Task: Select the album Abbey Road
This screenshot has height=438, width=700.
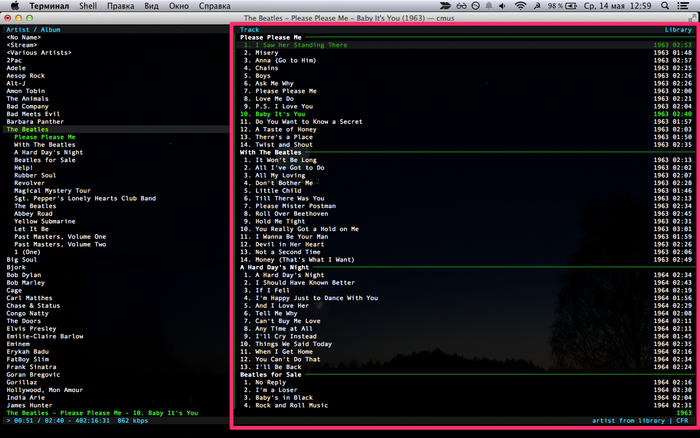Action: pos(33,214)
